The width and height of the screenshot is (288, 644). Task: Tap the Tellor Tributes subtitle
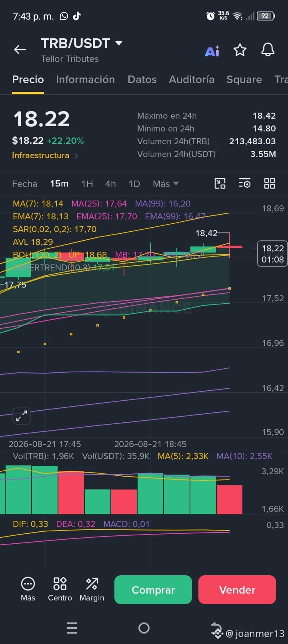pyautogui.click(x=70, y=59)
